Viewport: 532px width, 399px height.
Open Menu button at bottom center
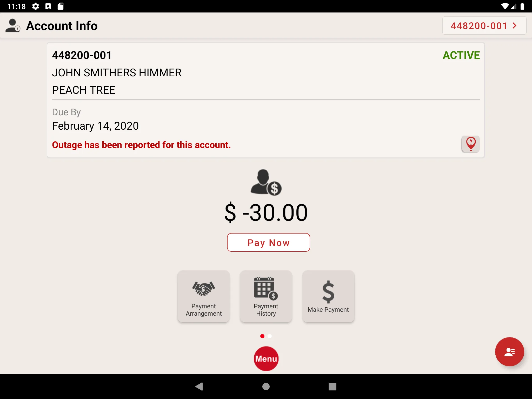pyautogui.click(x=266, y=358)
